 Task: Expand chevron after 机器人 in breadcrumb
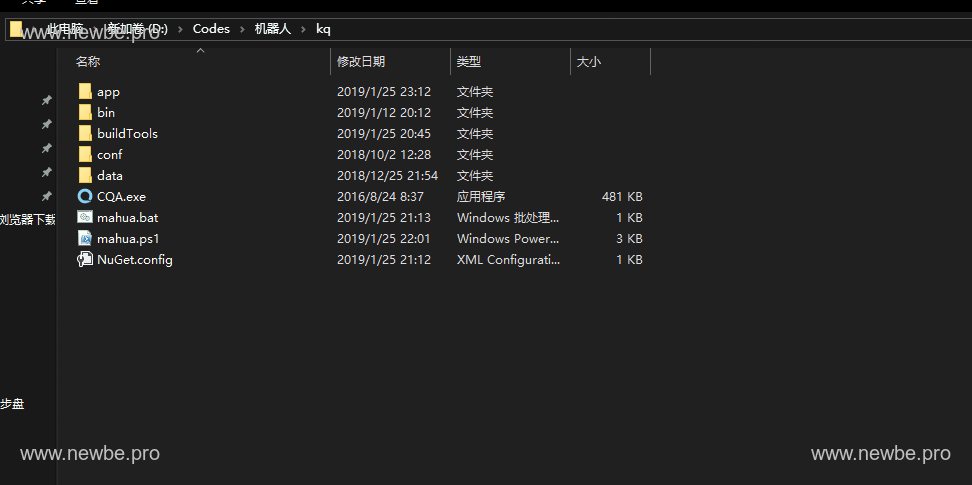[x=304, y=29]
